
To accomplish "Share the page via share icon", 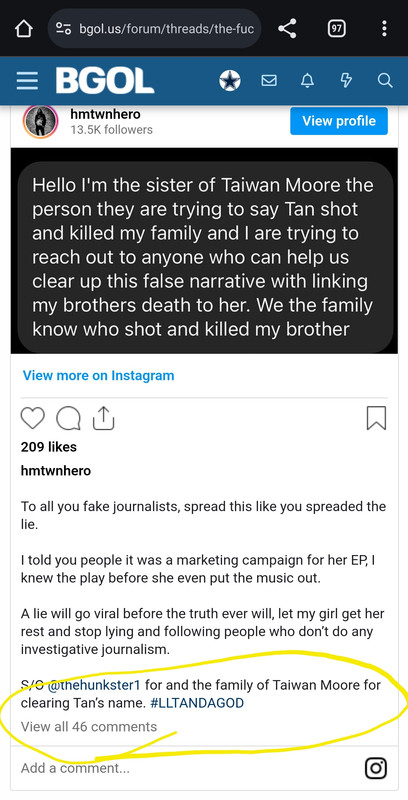I will coord(288,29).
